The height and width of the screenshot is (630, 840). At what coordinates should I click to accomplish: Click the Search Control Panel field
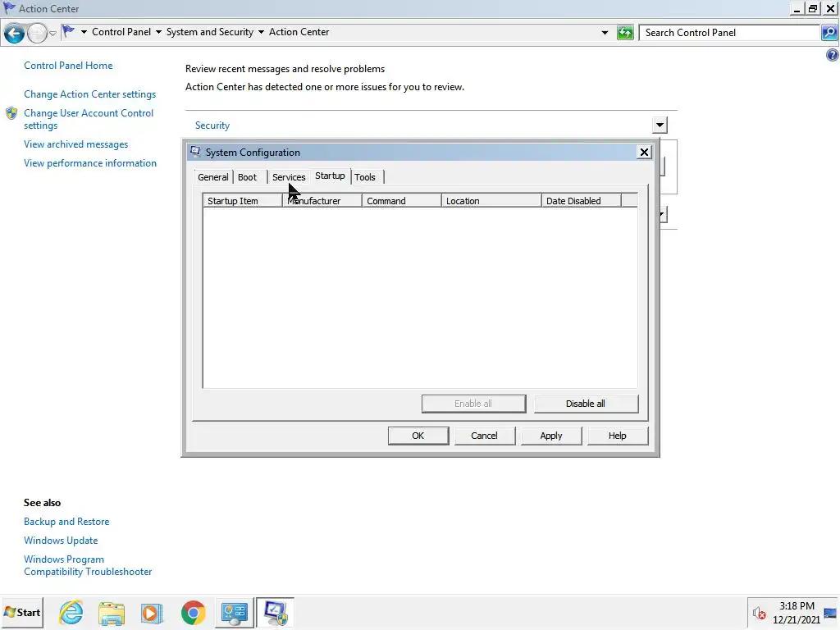(x=731, y=33)
